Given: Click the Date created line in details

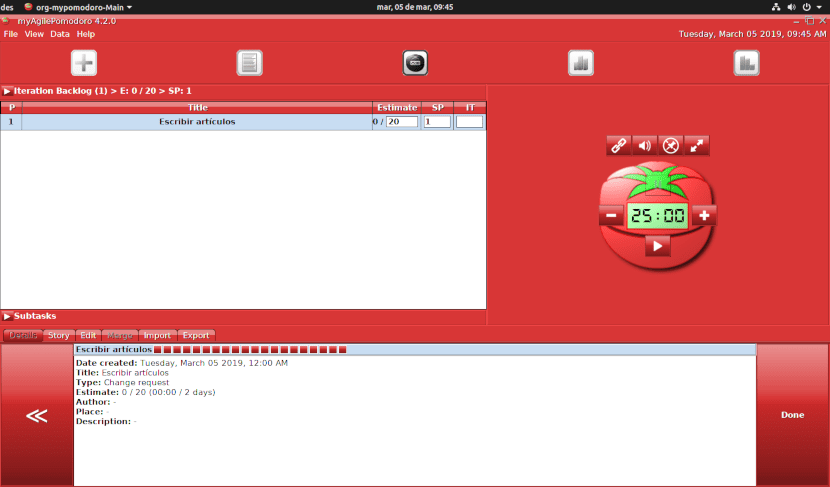Looking at the screenshot, I should click(x=182, y=363).
